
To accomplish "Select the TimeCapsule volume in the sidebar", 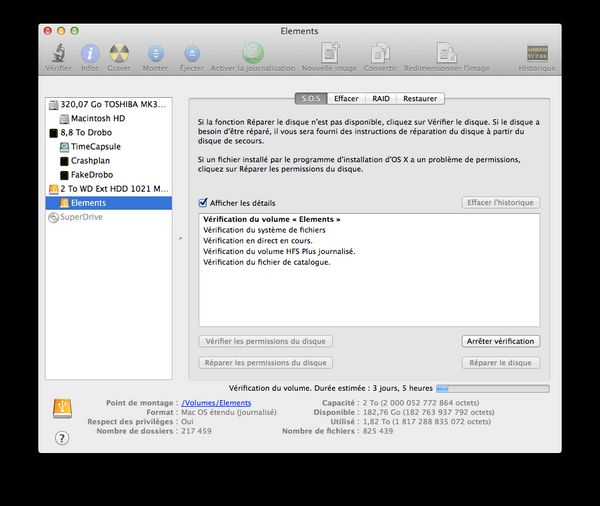I will (95, 146).
